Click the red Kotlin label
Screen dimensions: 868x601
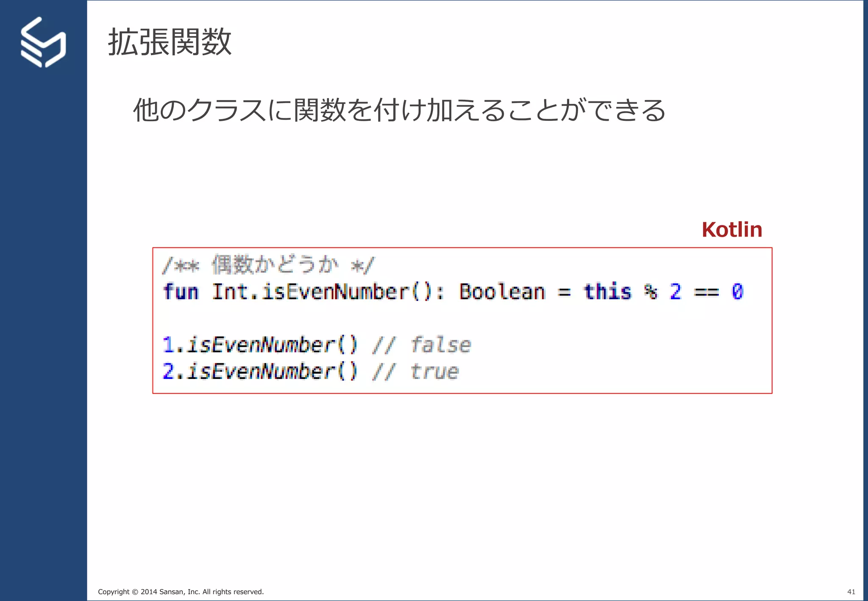[x=732, y=229]
